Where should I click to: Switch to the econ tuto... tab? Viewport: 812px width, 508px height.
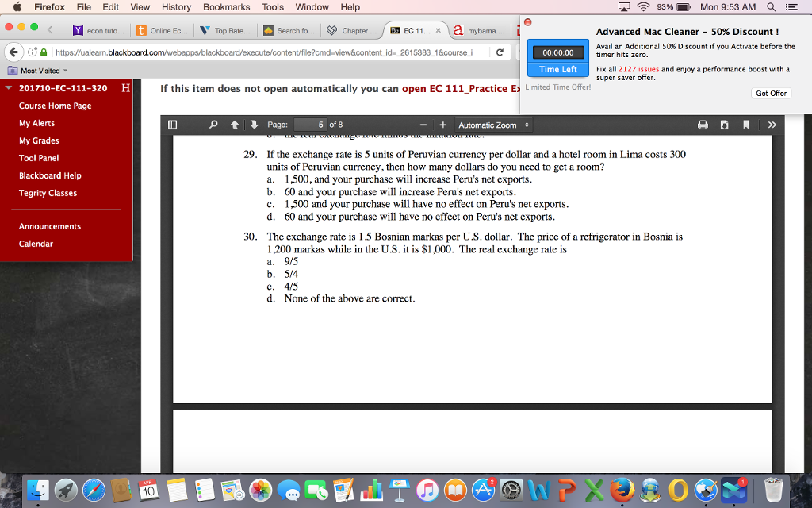click(99, 31)
